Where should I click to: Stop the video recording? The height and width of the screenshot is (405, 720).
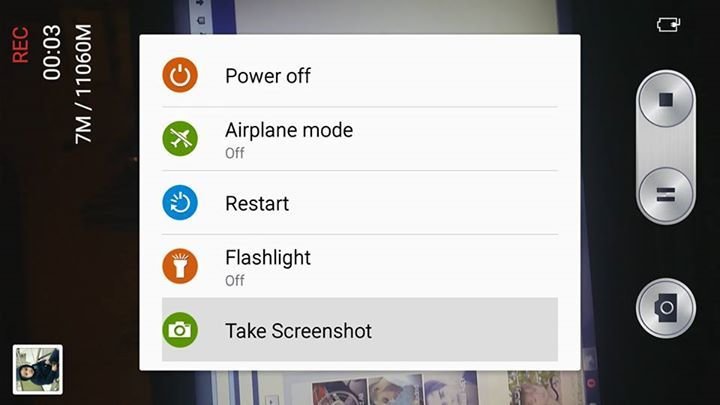[666, 100]
